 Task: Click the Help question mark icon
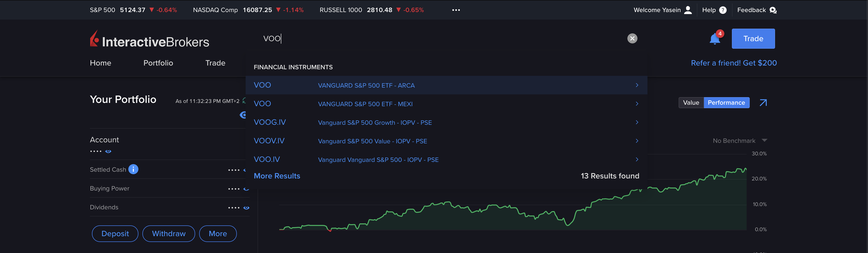click(x=723, y=10)
